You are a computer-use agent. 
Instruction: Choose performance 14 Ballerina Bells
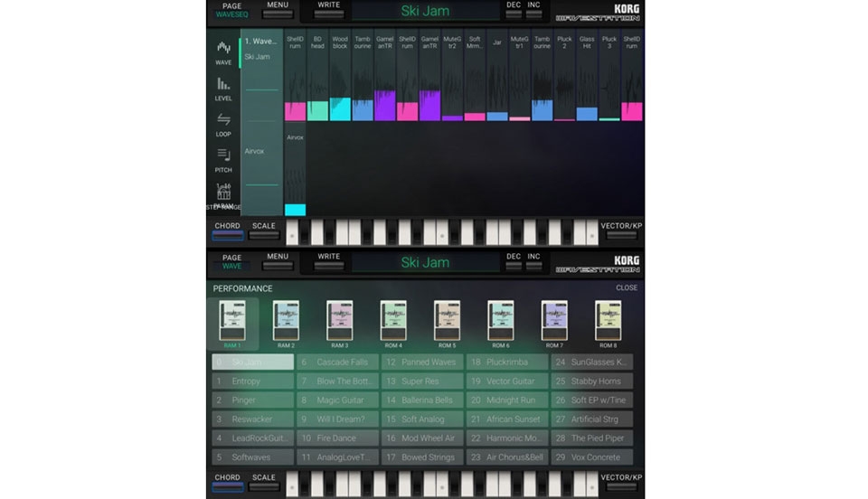tap(422, 400)
